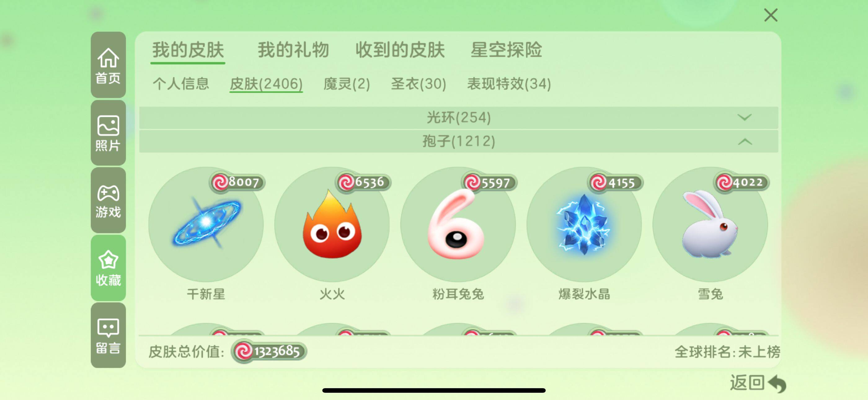Expand the 光环(254) section chevron
This screenshot has height=400, width=868.
tap(745, 117)
